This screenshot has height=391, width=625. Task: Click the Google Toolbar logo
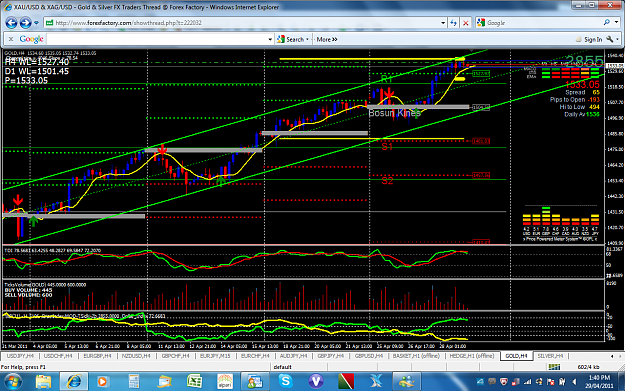coord(31,39)
